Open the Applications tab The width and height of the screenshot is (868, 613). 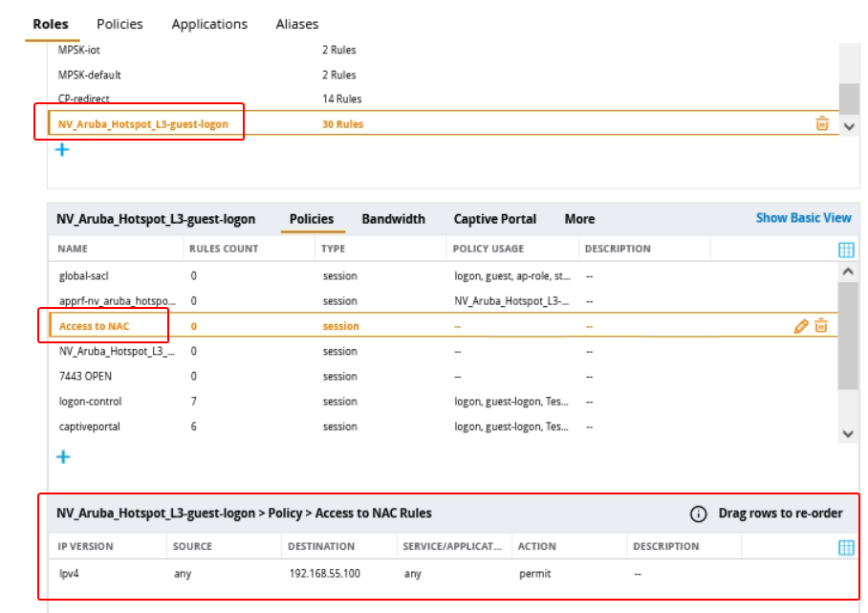(209, 24)
